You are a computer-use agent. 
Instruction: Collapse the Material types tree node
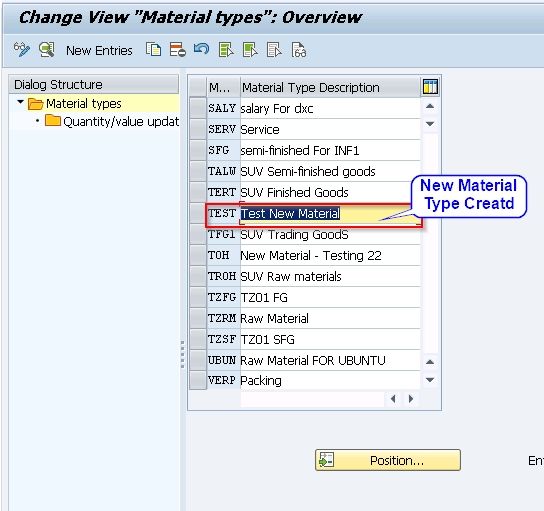20,102
